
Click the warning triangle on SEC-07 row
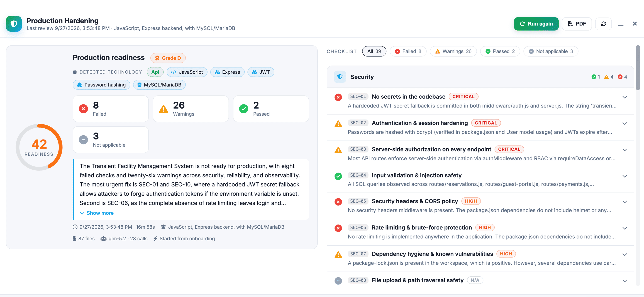[338, 254]
